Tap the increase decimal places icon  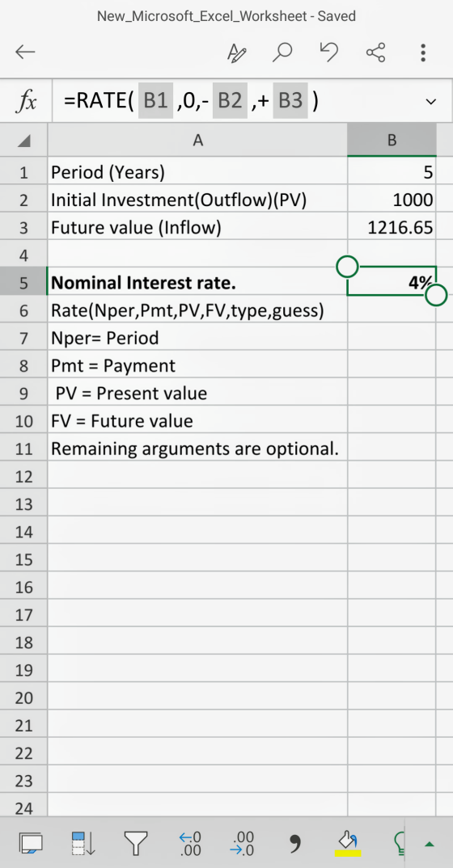click(x=190, y=843)
